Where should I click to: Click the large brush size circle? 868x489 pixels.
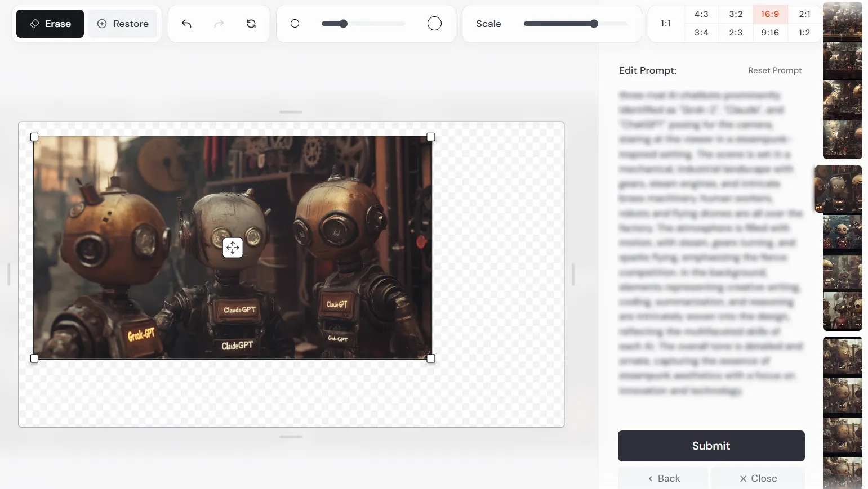click(x=434, y=24)
